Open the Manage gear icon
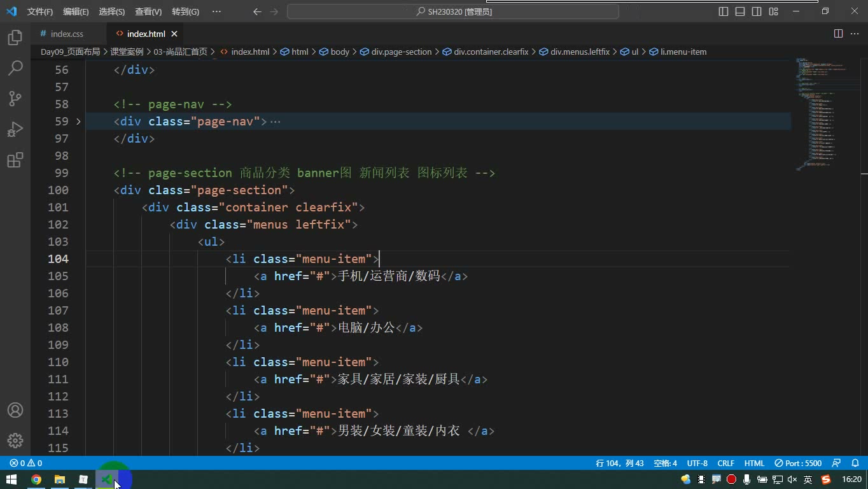 coord(15,441)
